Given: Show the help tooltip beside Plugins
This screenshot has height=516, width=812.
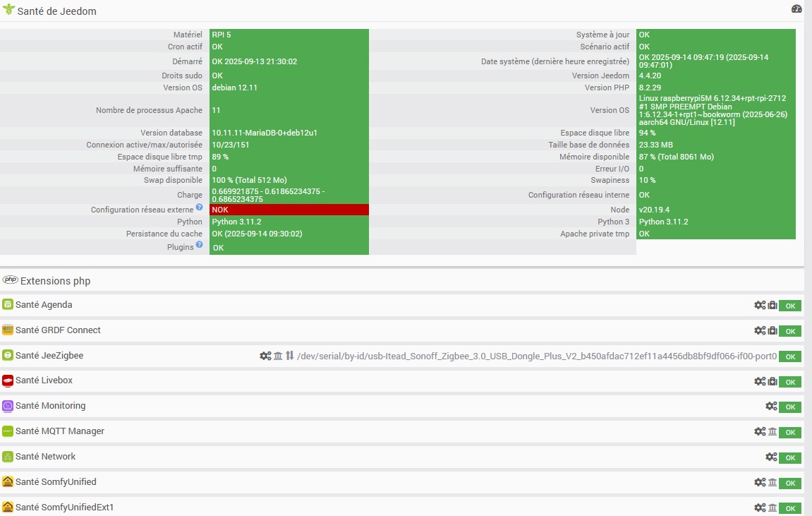Looking at the screenshot, I should pos(200,244).
